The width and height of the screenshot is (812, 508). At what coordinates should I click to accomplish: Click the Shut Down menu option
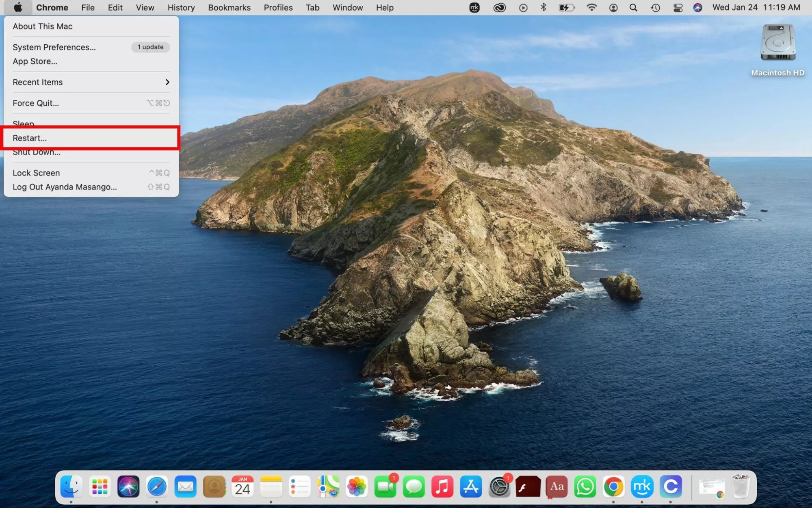tap(36, 152)
